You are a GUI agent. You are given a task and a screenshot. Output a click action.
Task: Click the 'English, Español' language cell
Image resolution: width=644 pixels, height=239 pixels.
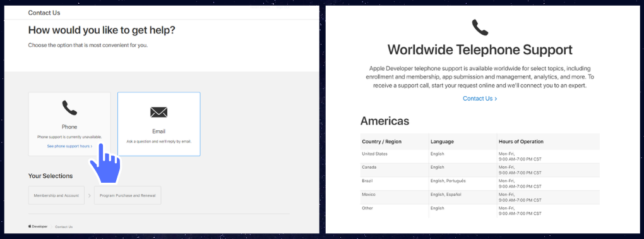(463, 197)
